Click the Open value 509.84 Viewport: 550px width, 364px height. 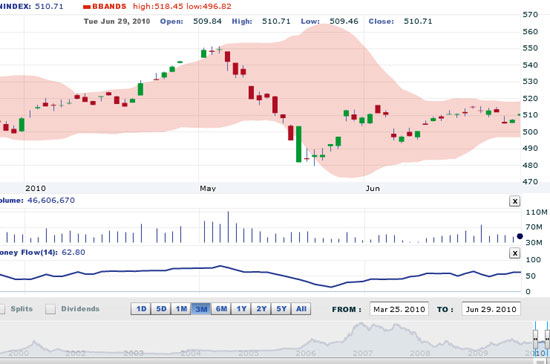point(207,21)
